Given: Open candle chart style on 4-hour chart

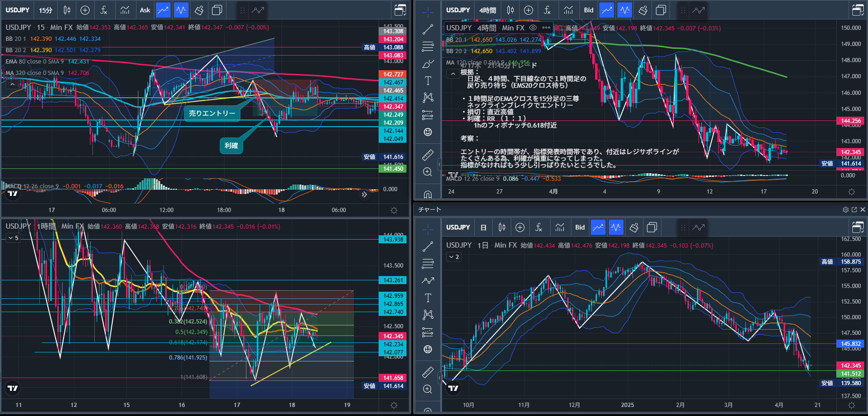Looking at the screenshot, I should coord(510,10).
